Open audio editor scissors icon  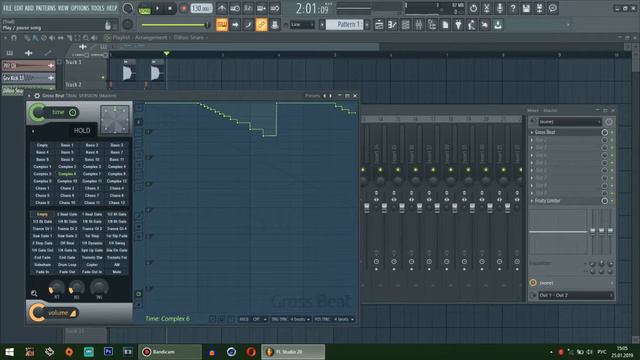487,8
